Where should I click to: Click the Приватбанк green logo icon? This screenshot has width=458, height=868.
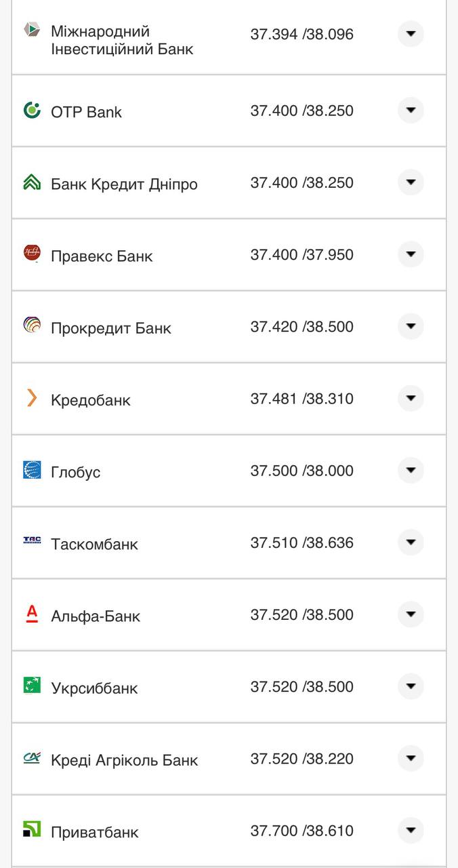pos(32,829)
